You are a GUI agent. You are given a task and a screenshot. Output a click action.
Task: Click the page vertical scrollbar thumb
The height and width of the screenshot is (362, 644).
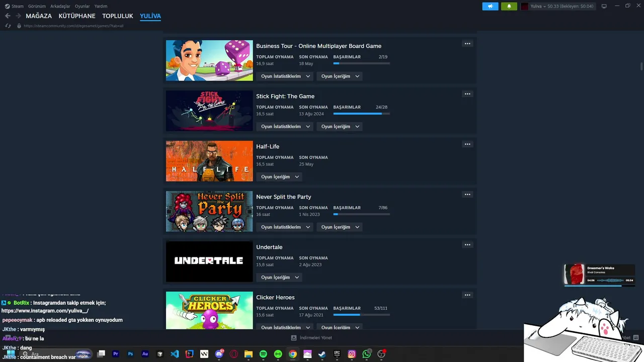click(641, 66)
